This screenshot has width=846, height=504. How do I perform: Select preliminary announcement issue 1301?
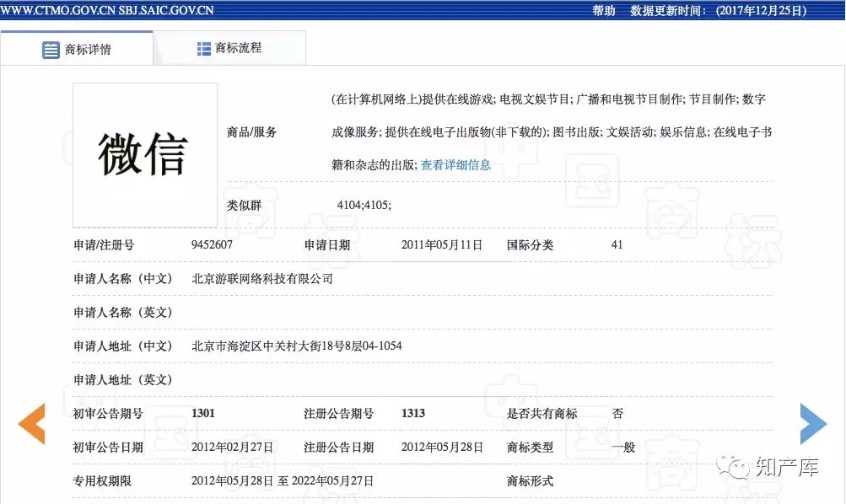[x=203, y=414]
